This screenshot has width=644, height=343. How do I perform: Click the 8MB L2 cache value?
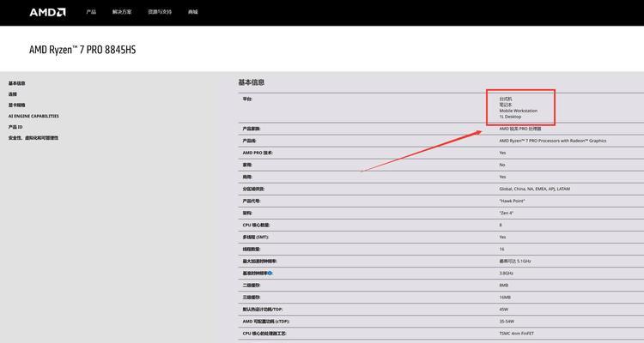coord(504,286)
